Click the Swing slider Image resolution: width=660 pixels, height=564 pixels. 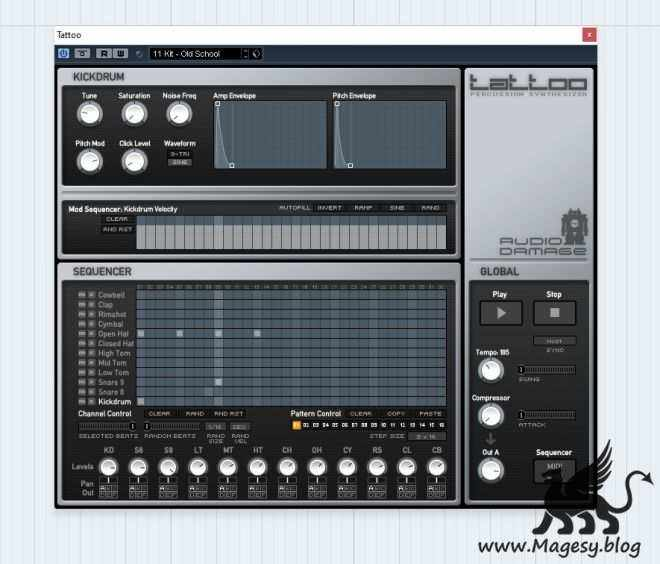[547, 370]
